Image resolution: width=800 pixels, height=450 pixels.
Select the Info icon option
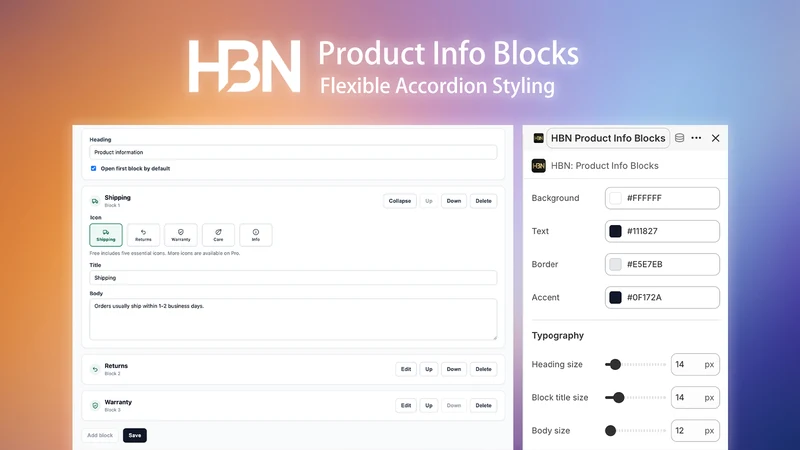click(x=256, y=235)
